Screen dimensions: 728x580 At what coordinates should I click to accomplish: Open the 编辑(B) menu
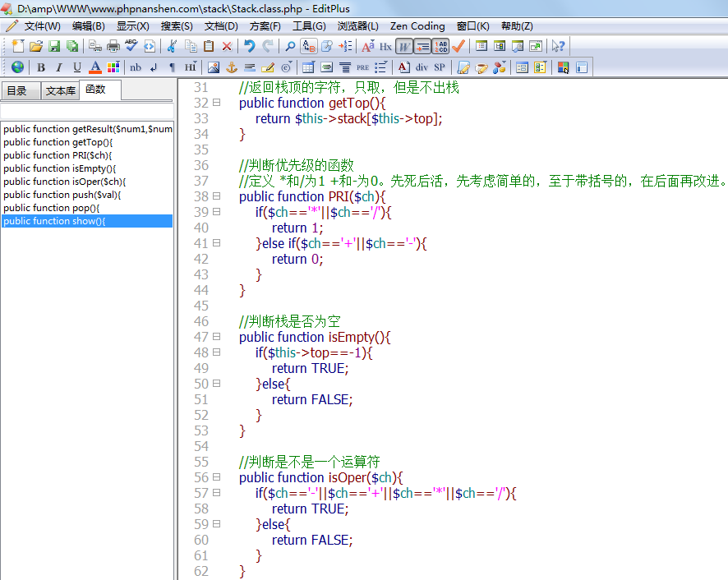(x=88, y=26)
